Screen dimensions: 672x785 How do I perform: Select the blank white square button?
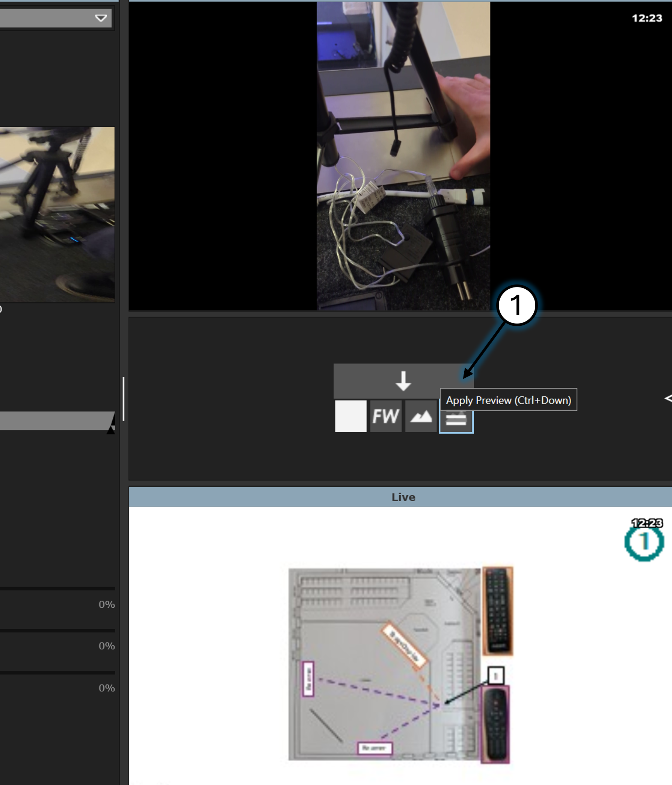350,416
